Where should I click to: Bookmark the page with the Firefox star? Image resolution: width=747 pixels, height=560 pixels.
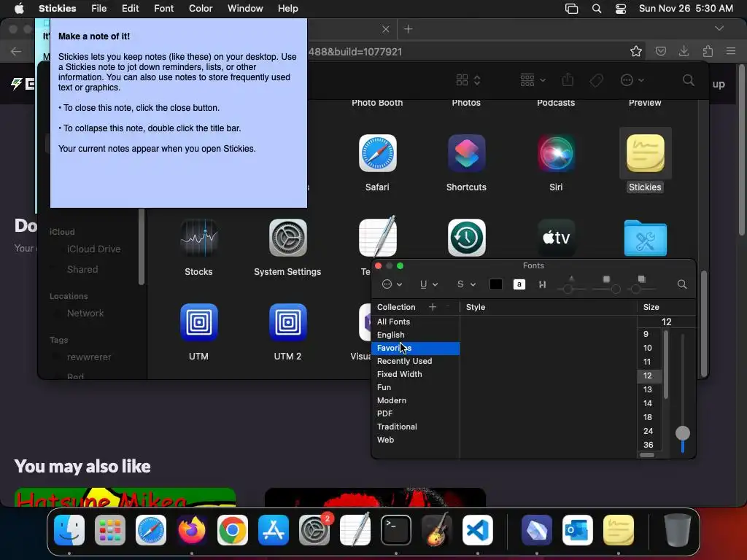point(635,52)
